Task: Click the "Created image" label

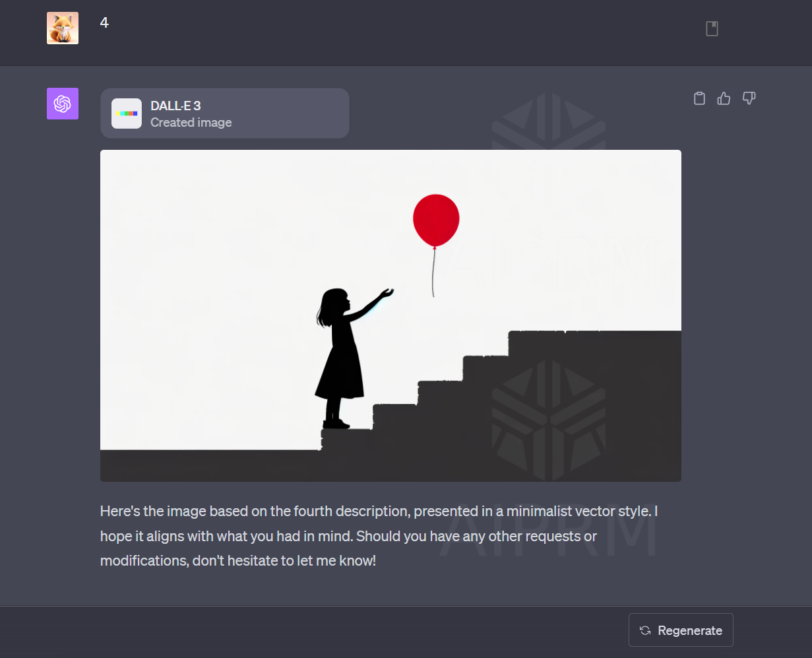Action: click(x=191, y=123)
